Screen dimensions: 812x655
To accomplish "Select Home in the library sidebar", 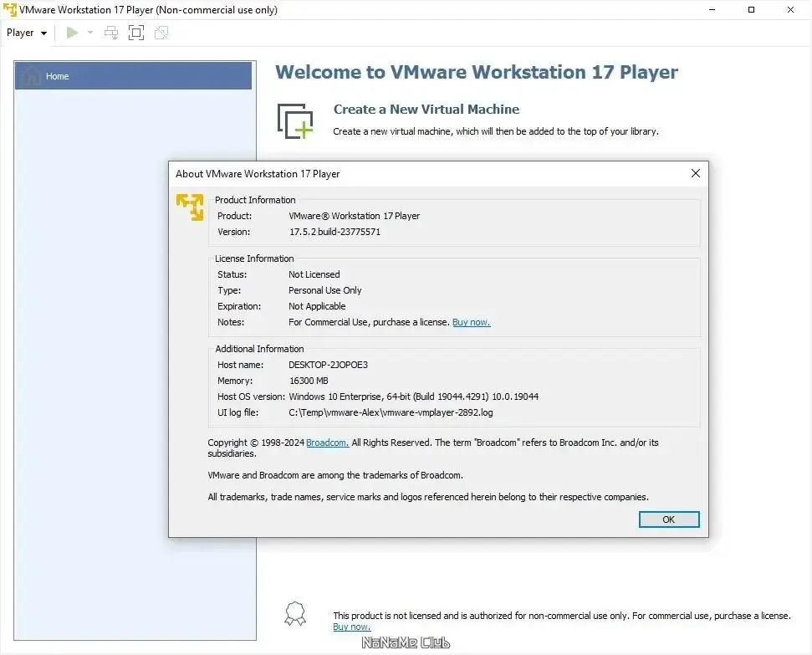I will (133, 75).
